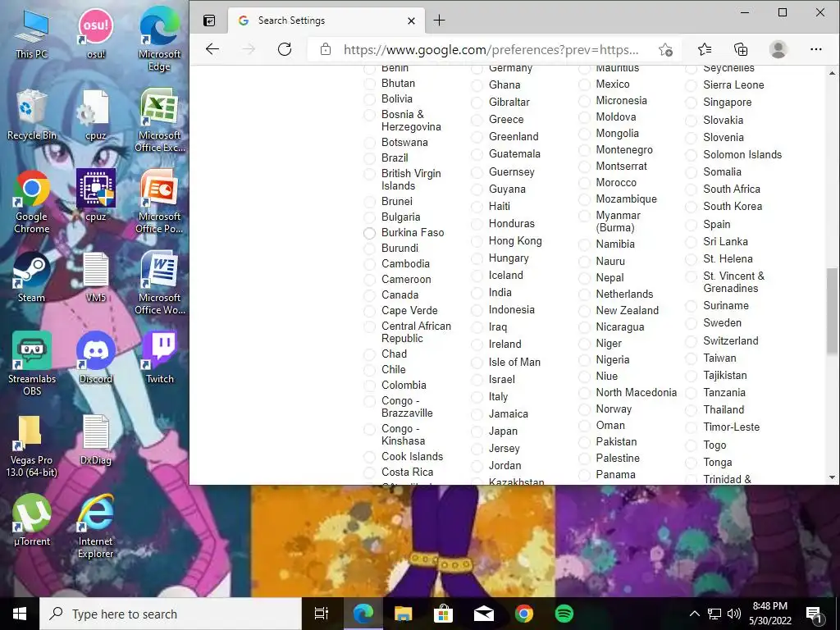Open This PC desktop icon
The height and width of the screenshot is (630, 840).
tap(31, 34)
